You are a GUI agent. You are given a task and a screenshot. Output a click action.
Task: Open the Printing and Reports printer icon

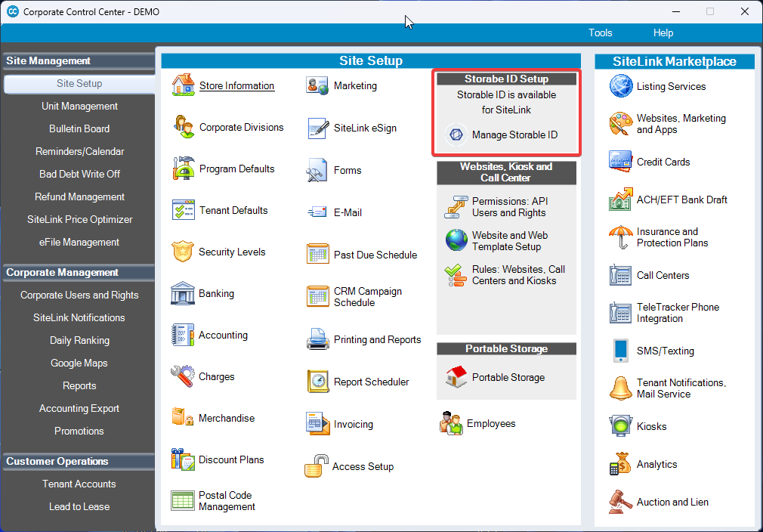coord(317,339)
